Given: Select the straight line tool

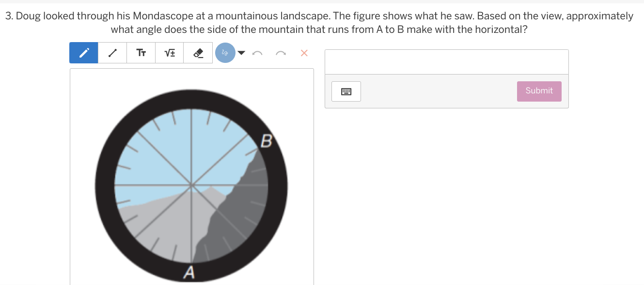Looking at the screenshot, I should 112,53.
